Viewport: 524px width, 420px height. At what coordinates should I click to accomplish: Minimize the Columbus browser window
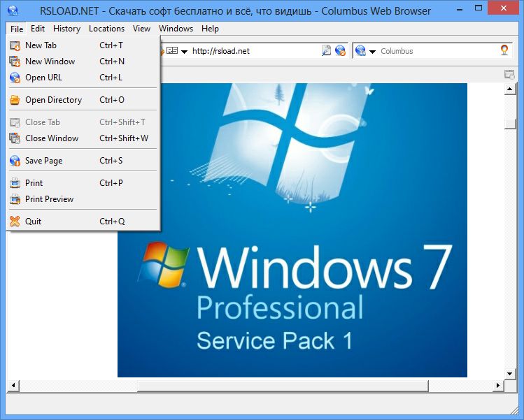point(460,9)
